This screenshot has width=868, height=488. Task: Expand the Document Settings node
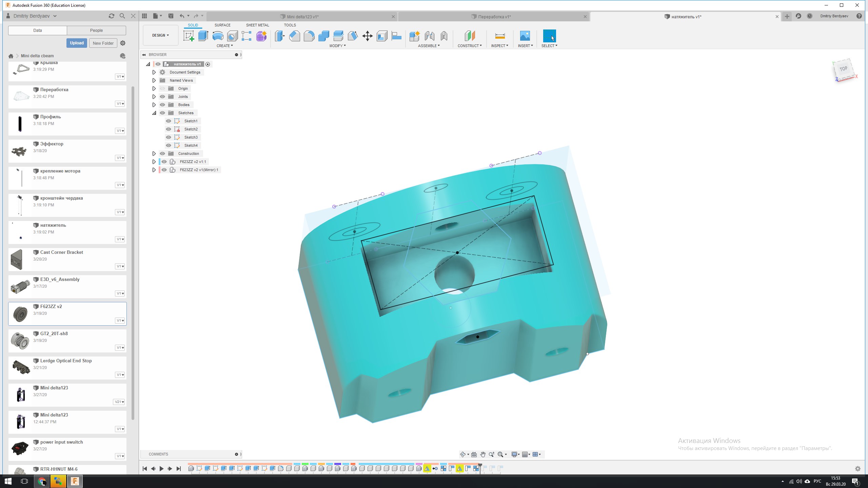(154, 72)
